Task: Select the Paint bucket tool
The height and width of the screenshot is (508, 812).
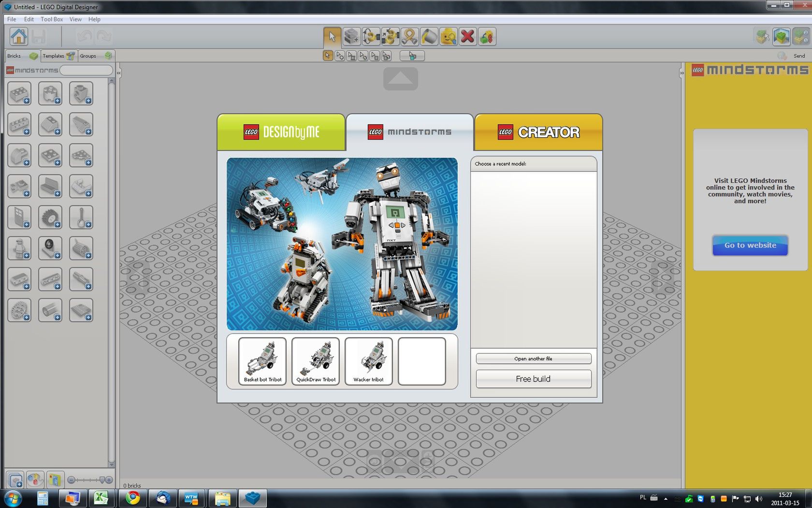Action: coord(429,36)
